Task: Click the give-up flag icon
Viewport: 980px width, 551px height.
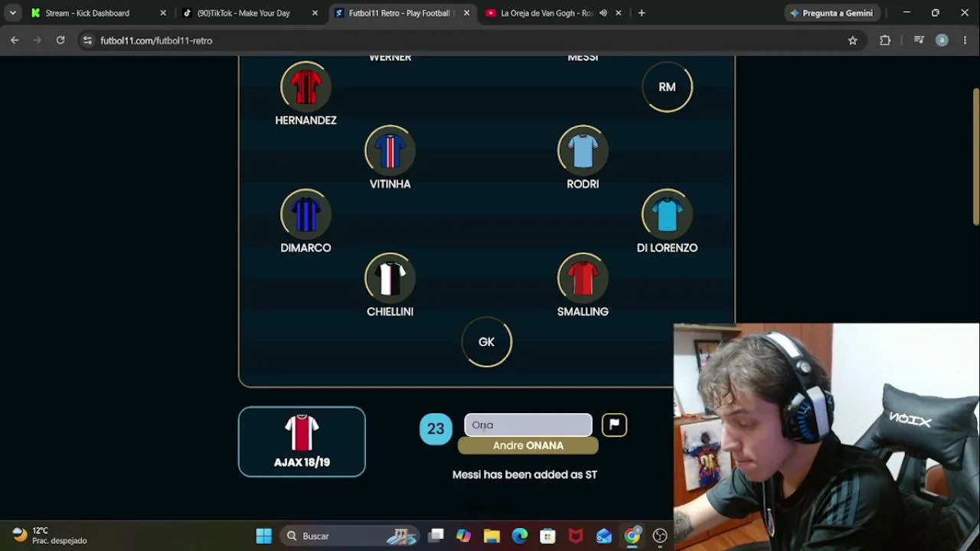Action: coord(614,425)
